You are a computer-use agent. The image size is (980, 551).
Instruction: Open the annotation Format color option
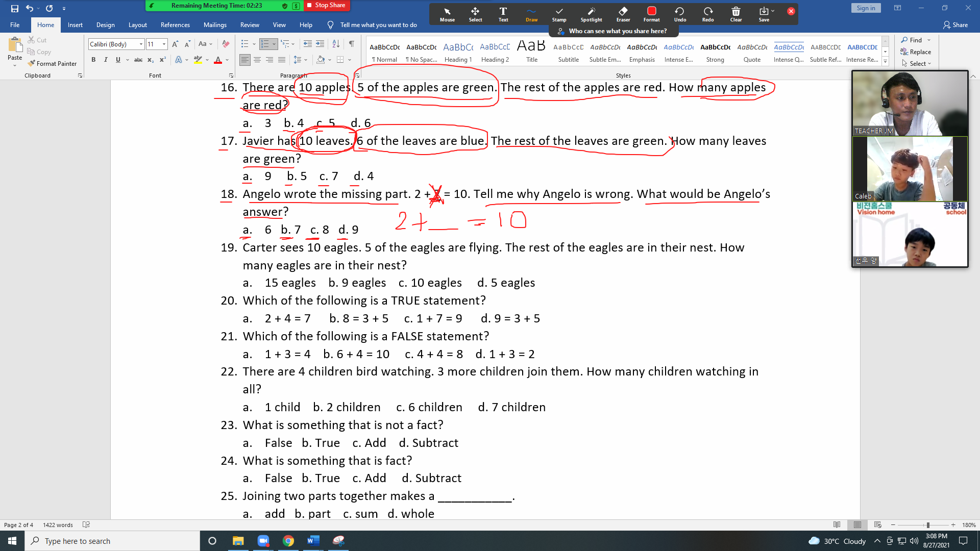pos(651,14)
